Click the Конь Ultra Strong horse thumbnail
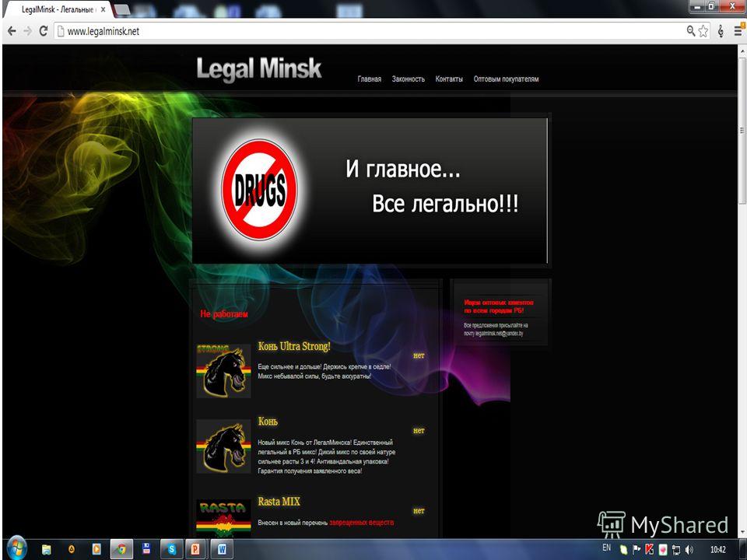Viewport: 747px width, 560px height. (223, 371)
